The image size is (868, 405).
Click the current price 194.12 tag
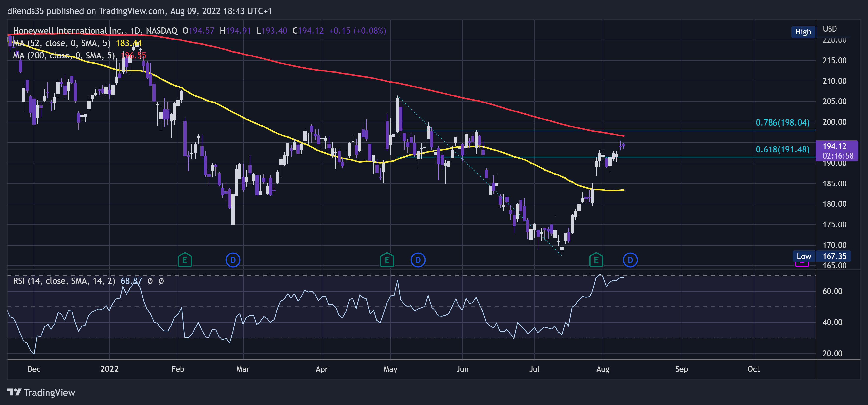click(x=837, y=151)
